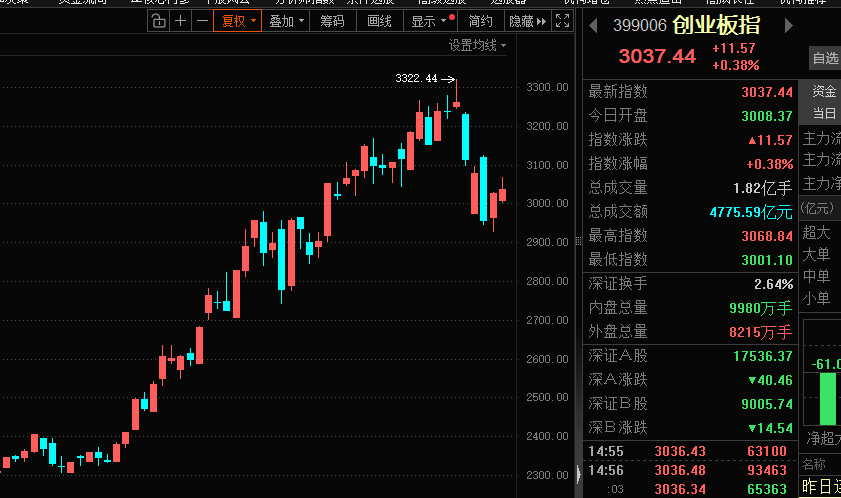Toggle the 筹码 chip distribution view
The height and width of the screenshot is (498, 841).
tap(333, 20)
